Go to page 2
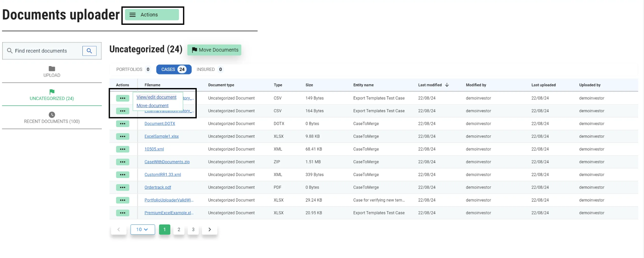644x258 pixels. (179, 230)
